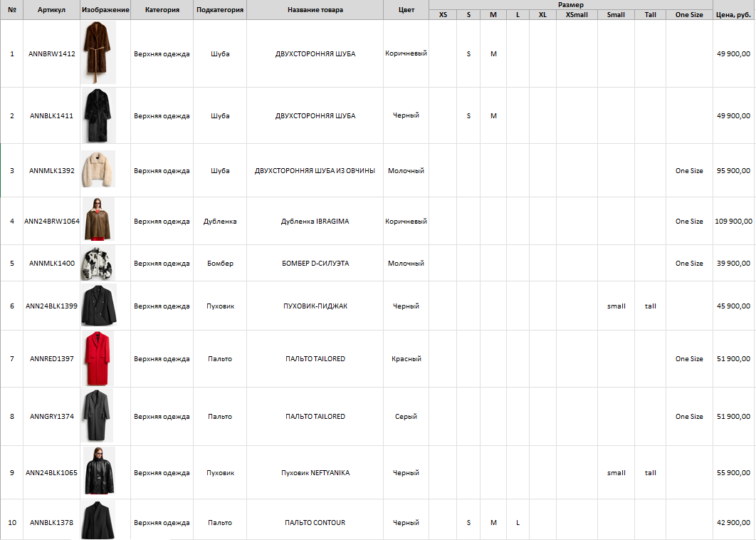This screenshot has height=540, width=756.
Task: Click the small cell in ANN24BLK1065 row
Action: click(x=616, y=472)
